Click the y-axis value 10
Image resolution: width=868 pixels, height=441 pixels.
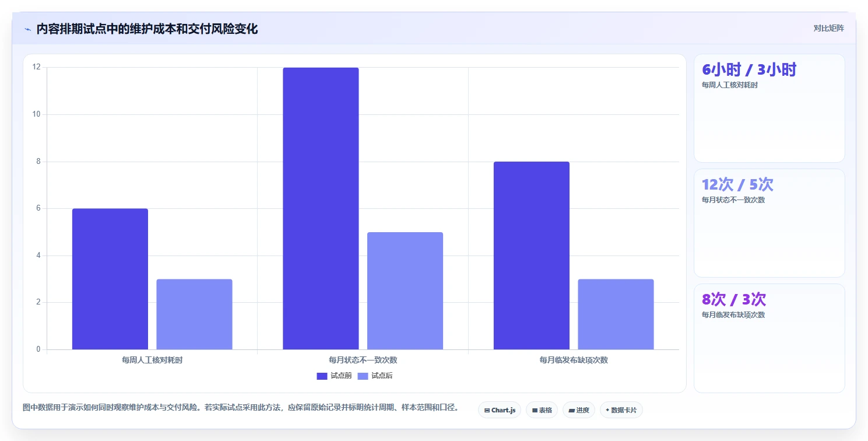[37, 114]
